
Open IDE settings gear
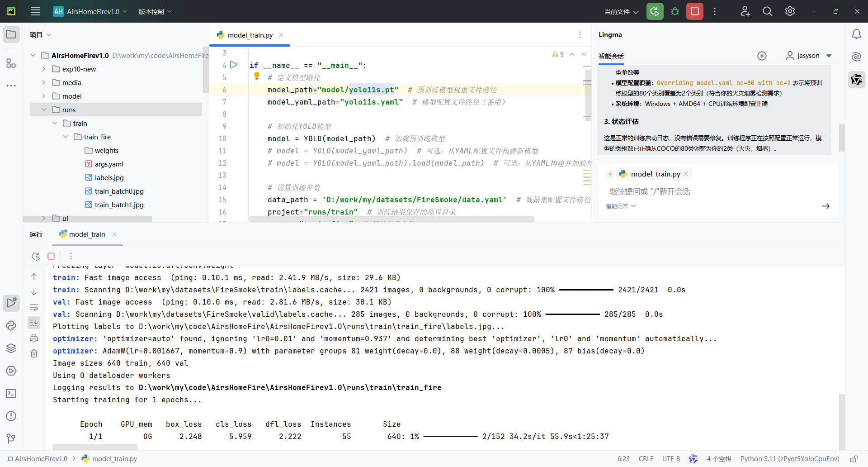(x=790, y=11)
